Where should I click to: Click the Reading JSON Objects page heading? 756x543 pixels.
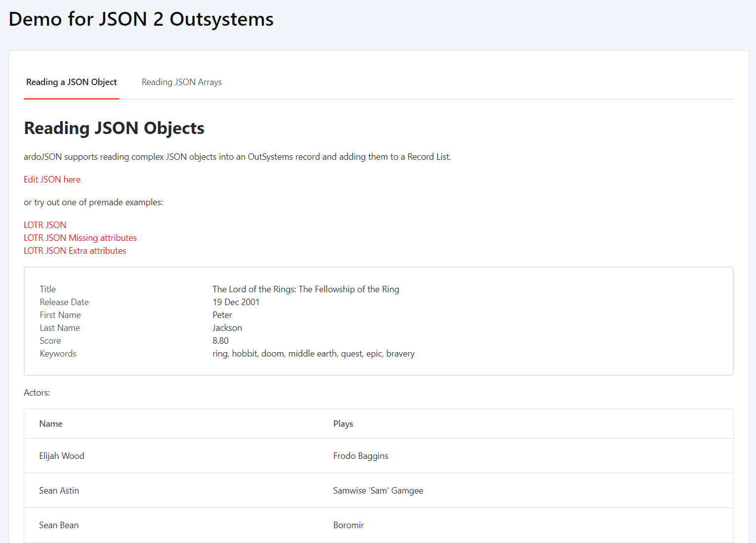tap(114, 128)
